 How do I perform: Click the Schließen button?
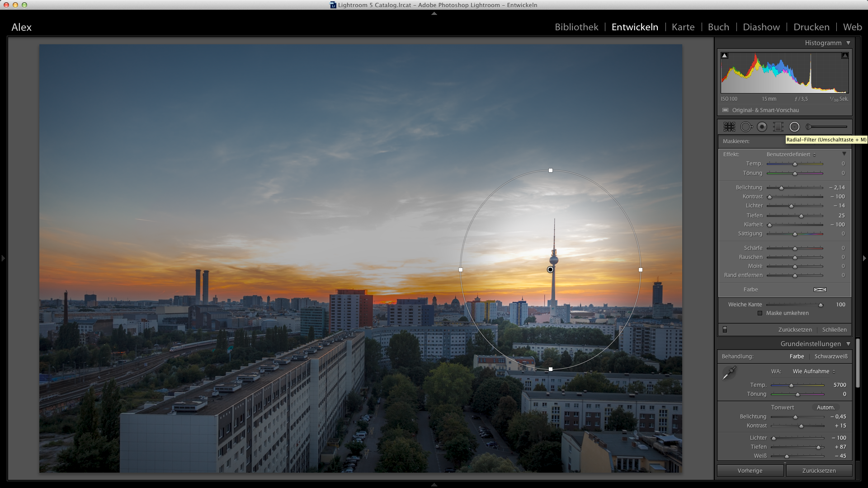(834, 330)
